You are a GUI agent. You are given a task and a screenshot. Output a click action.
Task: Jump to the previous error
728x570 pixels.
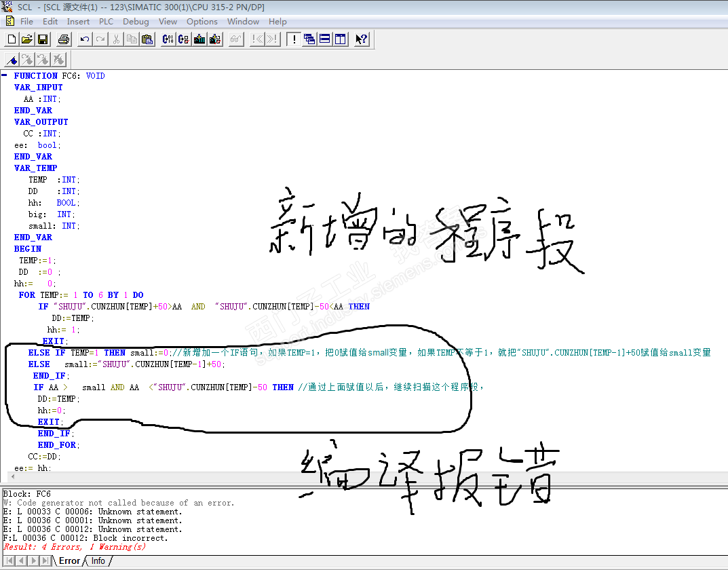pos(256,39)
